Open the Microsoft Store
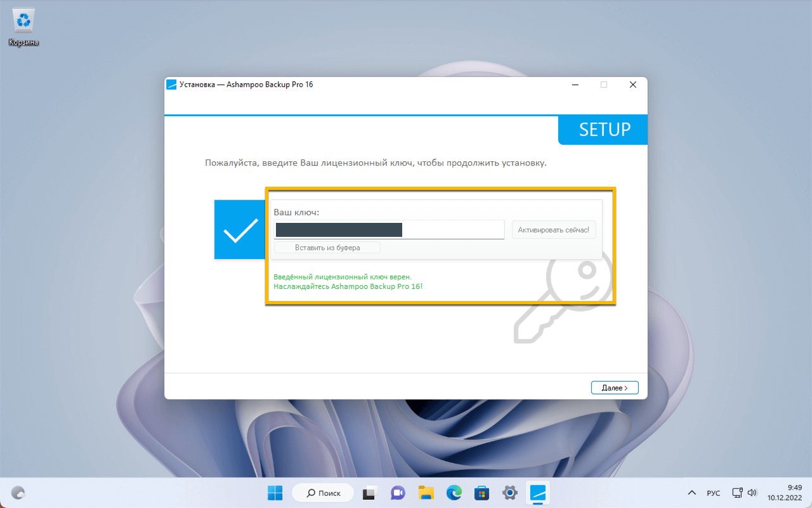Screen dimensions: 812x508 pos(481,492)
